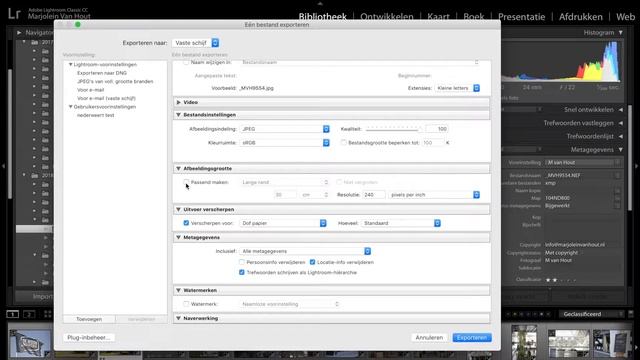The image size is (640, 360).
Task: Open the 'pixels per inch' unit dropdown
Action: tap(434, 195)
